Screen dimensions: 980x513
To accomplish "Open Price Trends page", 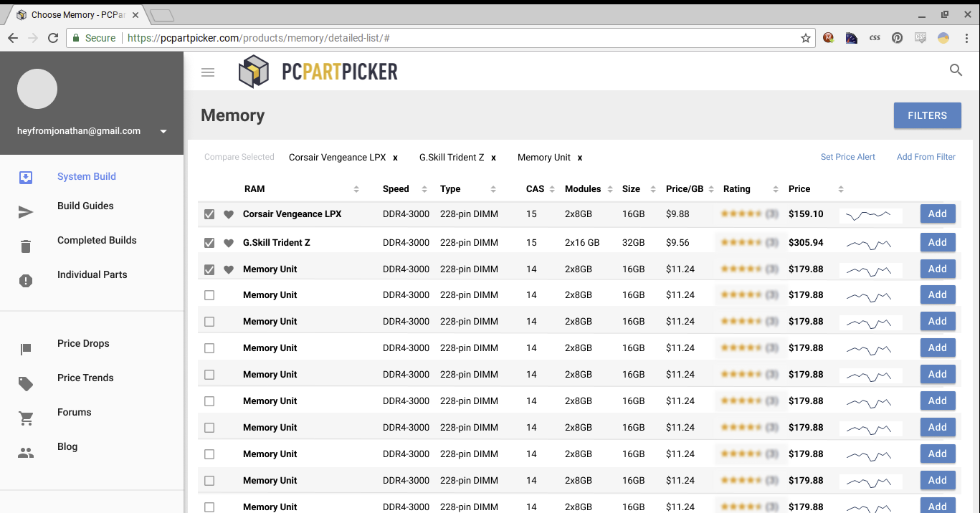I will pyautogui.click(x=85, y=378).
